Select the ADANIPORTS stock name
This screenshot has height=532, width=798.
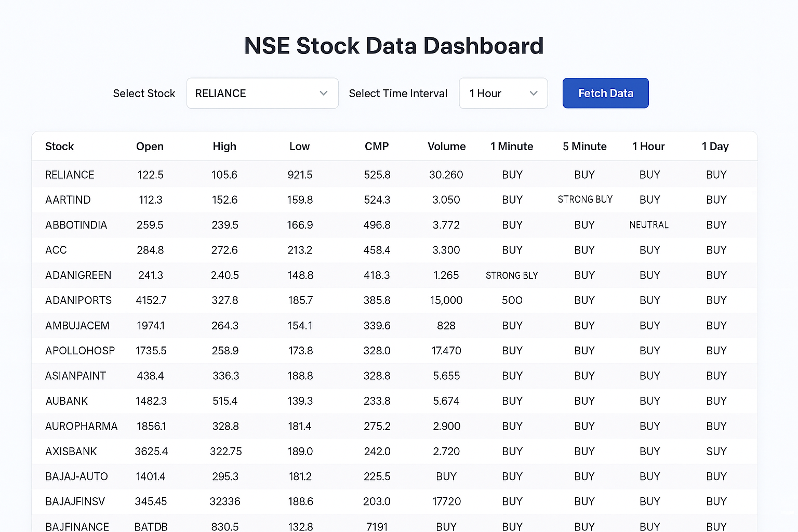(78, 300)
